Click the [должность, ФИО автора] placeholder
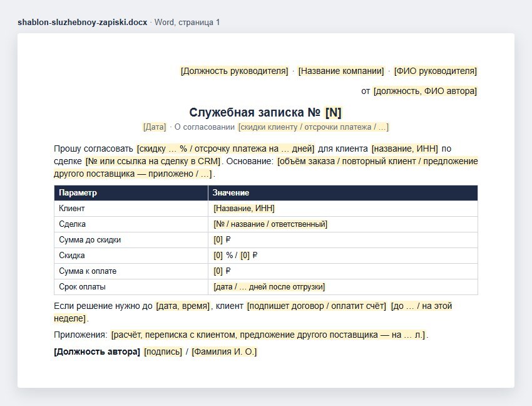This screenshot has width=532, height=406. [x=425, y=91]
